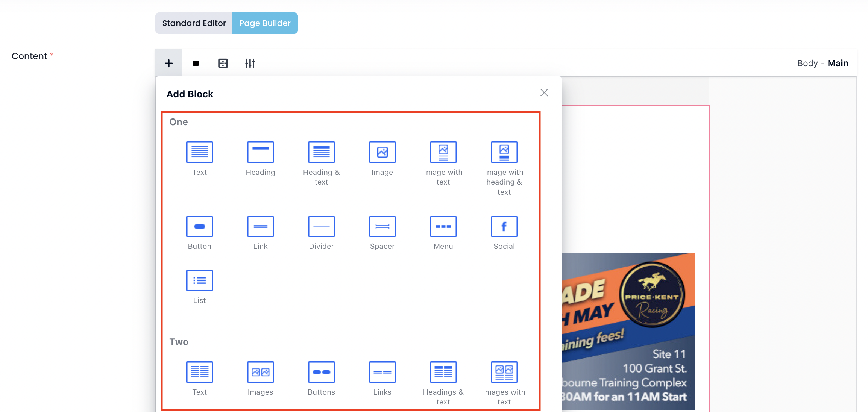Select the Image with text block
This screenshot has width=868, height=412.
point(443,152)
